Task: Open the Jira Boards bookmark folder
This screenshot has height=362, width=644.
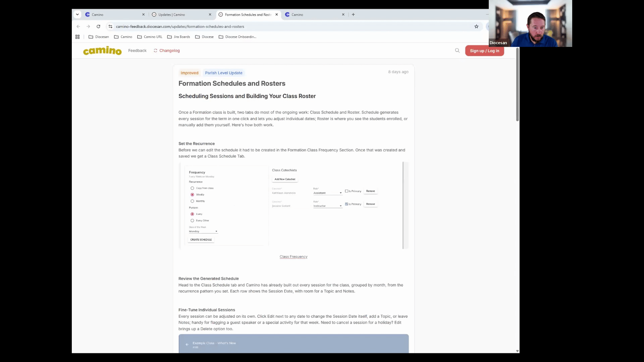Action: 178,37
